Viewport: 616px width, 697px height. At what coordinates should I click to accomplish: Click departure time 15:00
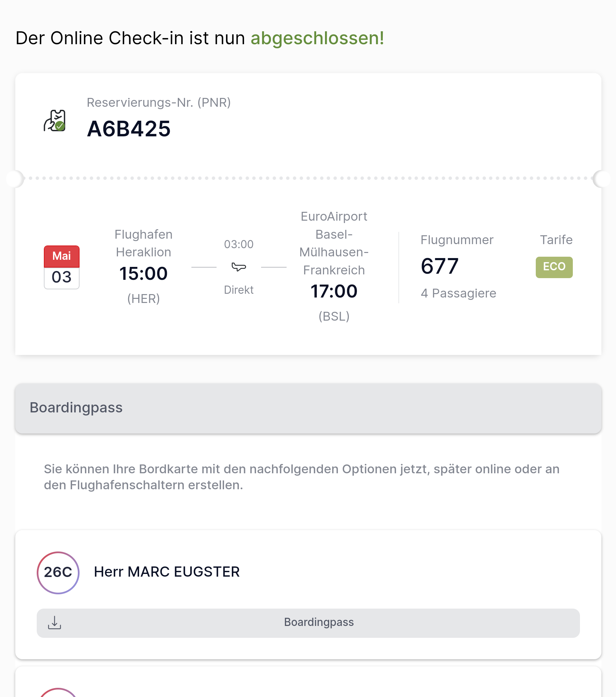click(x=143, y=273)
